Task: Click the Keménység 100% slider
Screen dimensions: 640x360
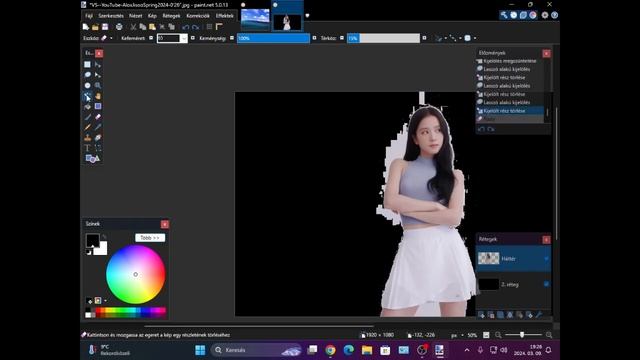Action: (273, 38)
